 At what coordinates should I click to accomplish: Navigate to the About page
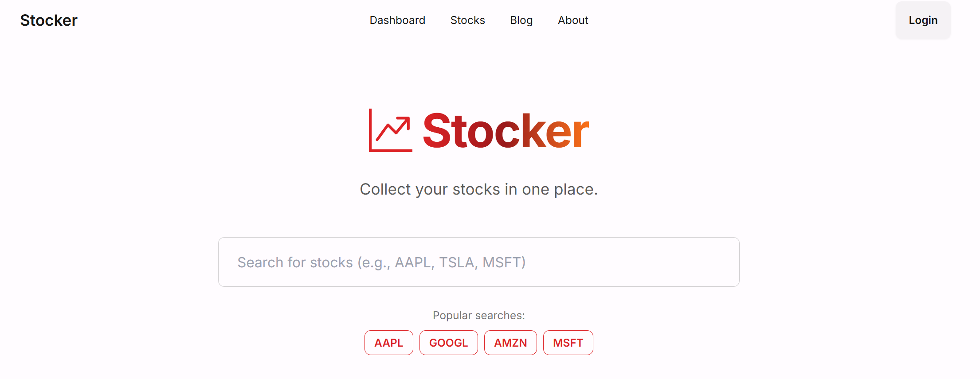tap(573, 20)
